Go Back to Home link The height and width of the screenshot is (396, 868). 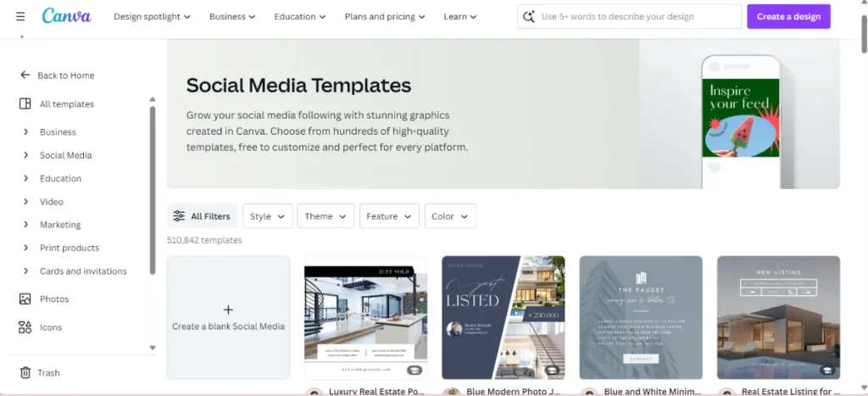(66, 75)
